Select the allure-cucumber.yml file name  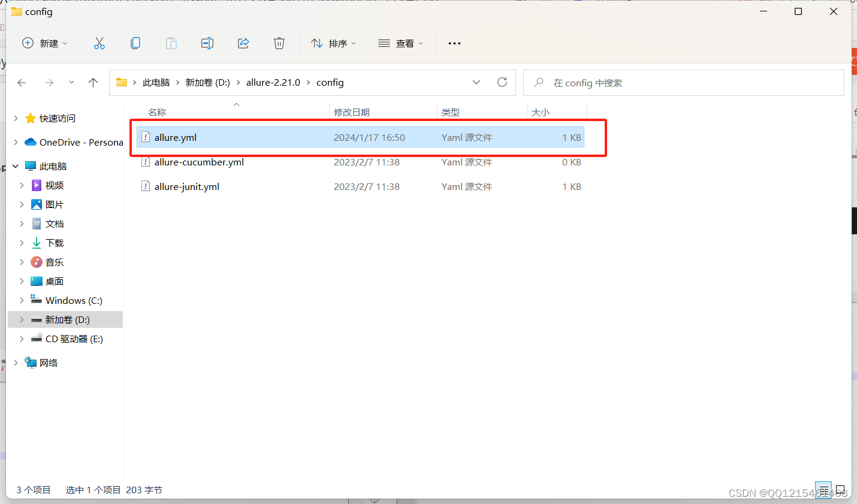pyautogui.click(x=199, y=162)
